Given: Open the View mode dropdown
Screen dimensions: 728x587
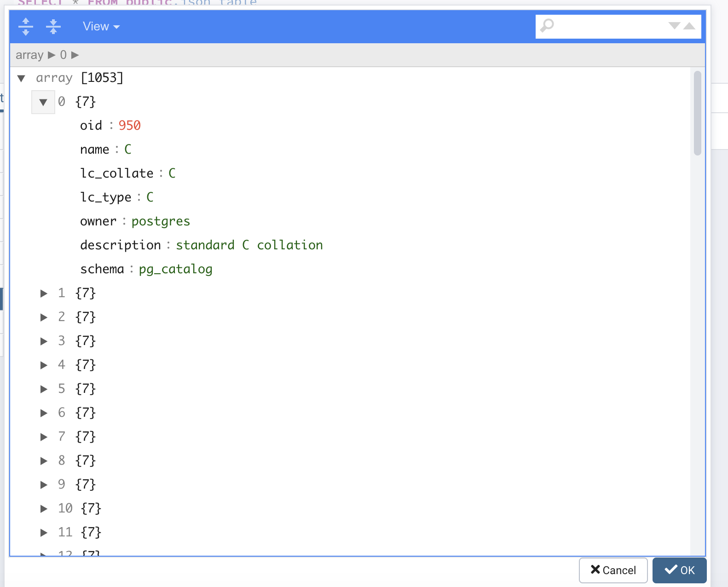Looking at the screenshot, I should (101, 27).
